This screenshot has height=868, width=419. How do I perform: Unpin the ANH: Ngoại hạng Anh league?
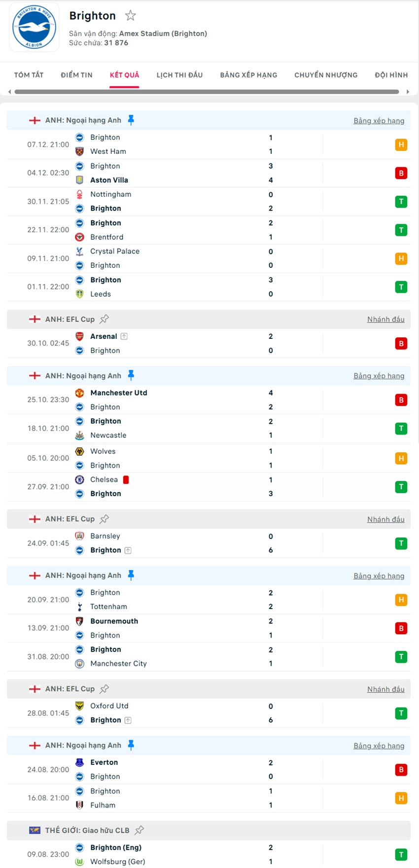coord(131,119)
